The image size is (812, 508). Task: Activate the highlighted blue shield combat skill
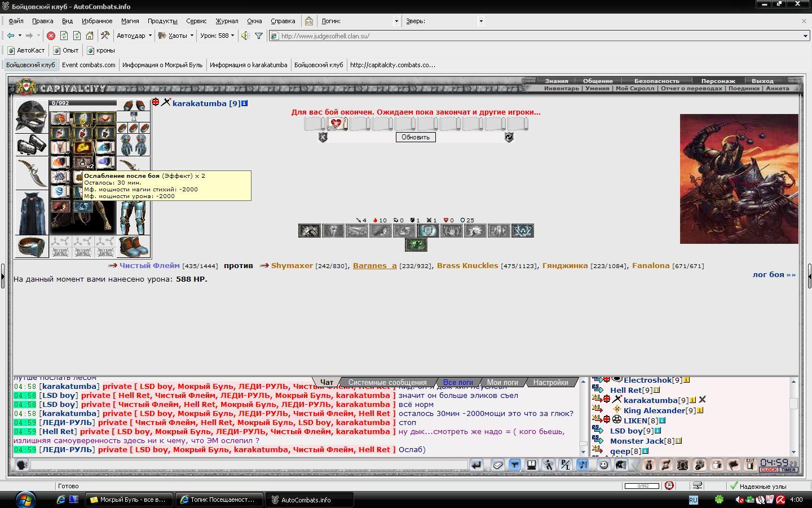tap(427, 230)
